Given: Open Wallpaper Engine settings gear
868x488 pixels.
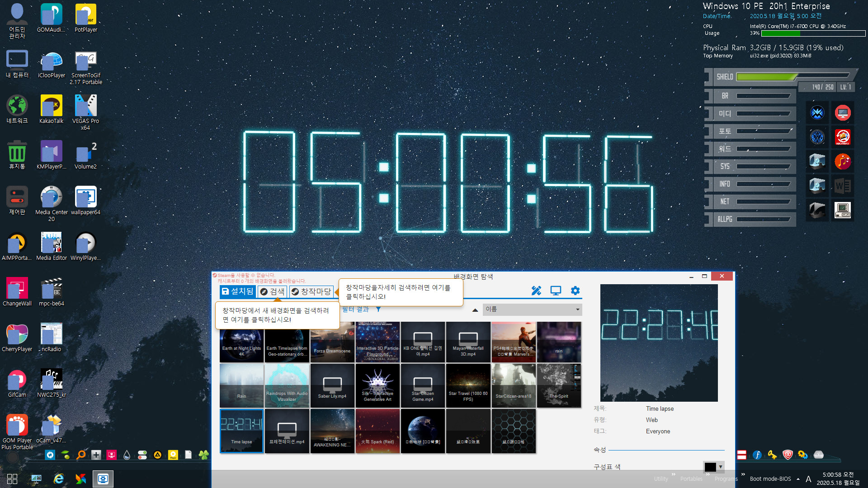Looking at the screenshot, I should pos(575,291).
